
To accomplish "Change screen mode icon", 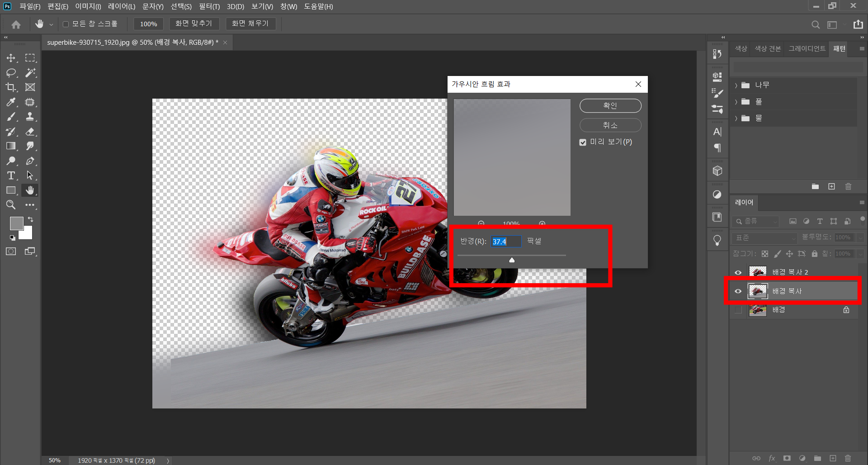I will [x=30, y=251].
